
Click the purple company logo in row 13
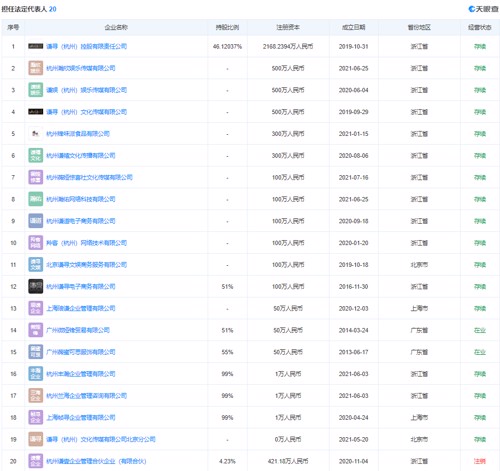[x=35, y=308]
